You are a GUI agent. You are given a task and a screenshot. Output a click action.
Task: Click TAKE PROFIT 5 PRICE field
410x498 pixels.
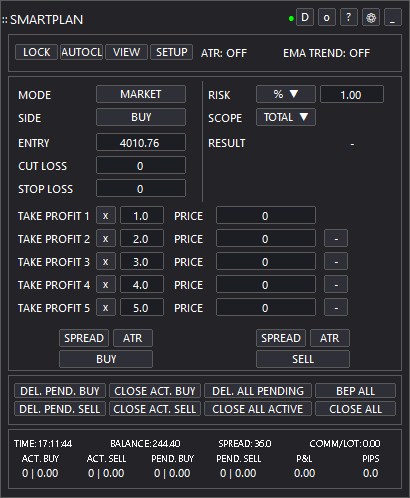point(266,307)
